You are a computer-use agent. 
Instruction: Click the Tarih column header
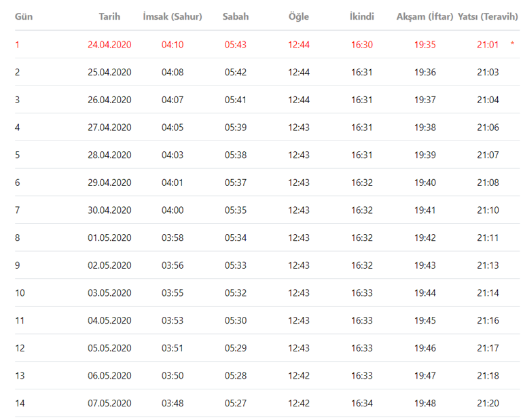coord(109,16)
